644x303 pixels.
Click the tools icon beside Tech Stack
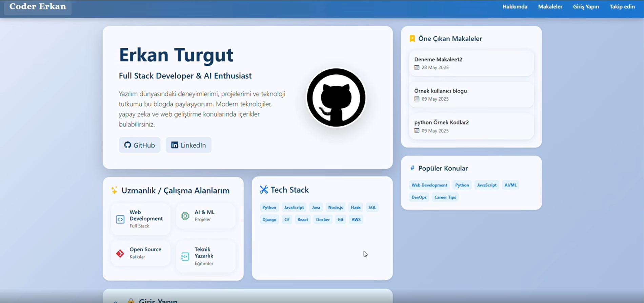coord(264,190)
